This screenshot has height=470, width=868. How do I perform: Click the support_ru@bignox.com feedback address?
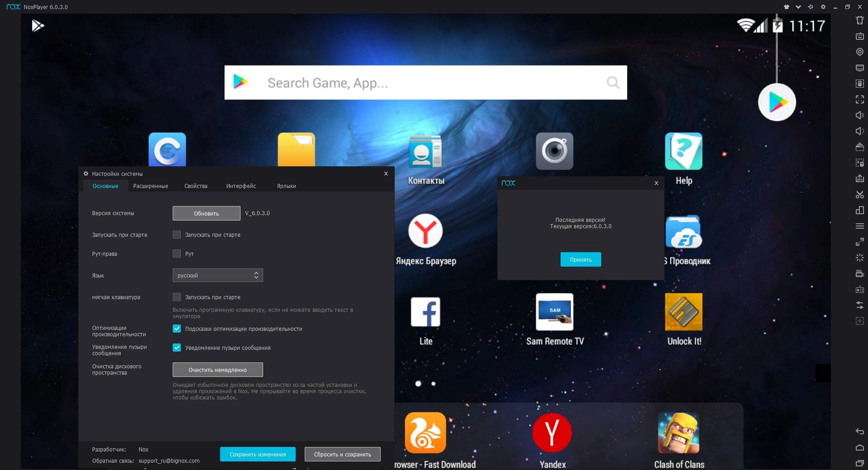click(x=169, y=461)
